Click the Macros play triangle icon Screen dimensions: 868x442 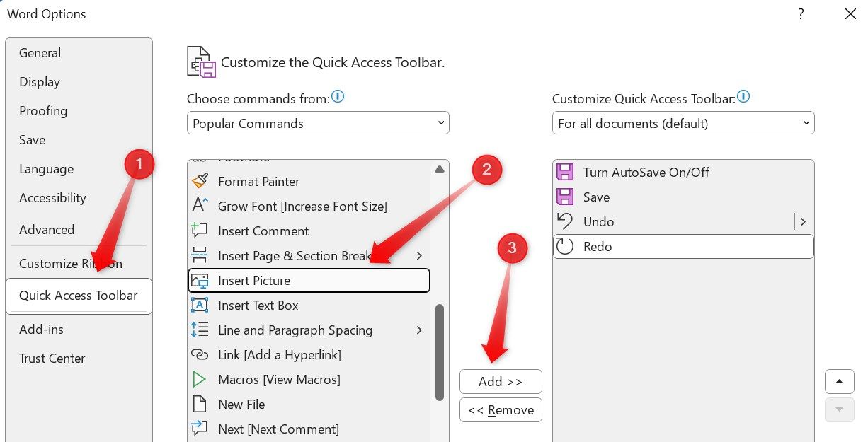click(200, 379)
